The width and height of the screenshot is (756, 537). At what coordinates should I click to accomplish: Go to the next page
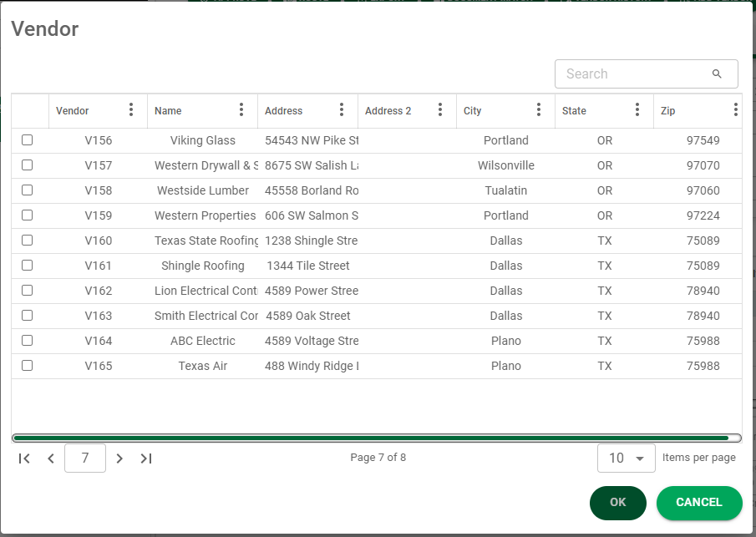119,458
